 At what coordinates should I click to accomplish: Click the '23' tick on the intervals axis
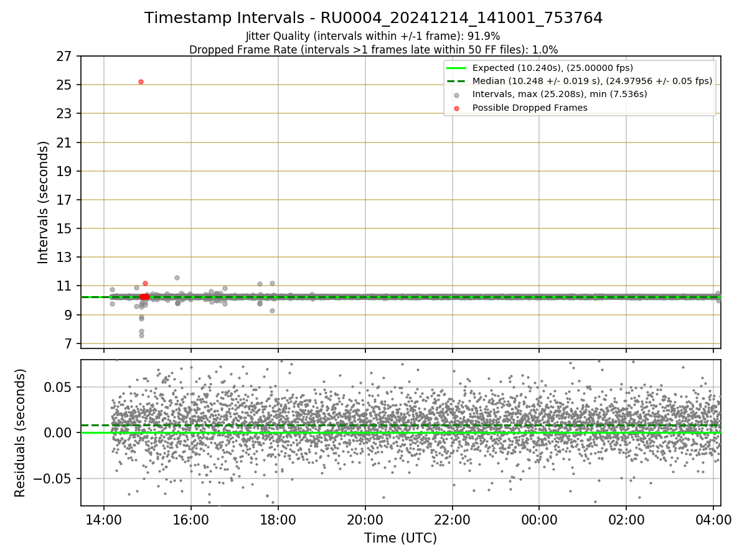[65, 114]
